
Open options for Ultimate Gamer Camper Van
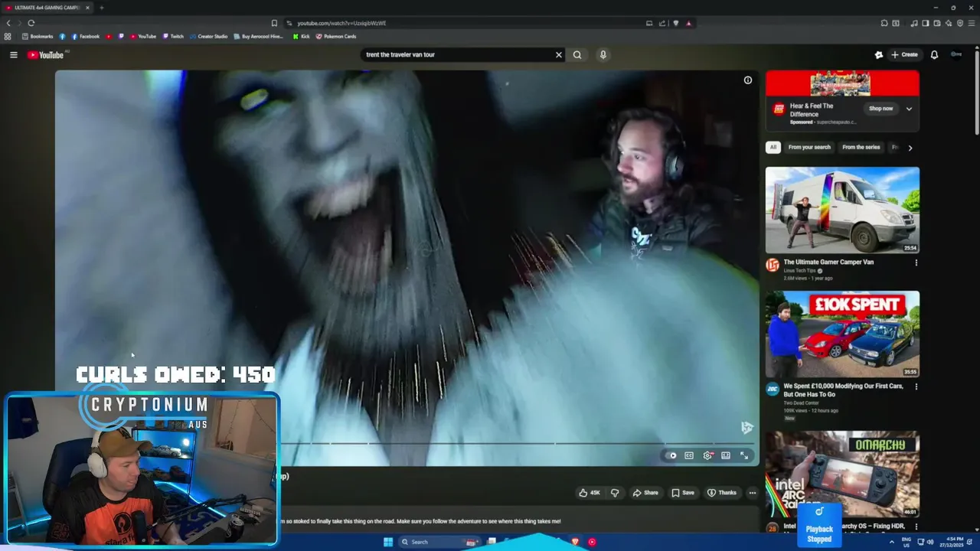[916, 262]
